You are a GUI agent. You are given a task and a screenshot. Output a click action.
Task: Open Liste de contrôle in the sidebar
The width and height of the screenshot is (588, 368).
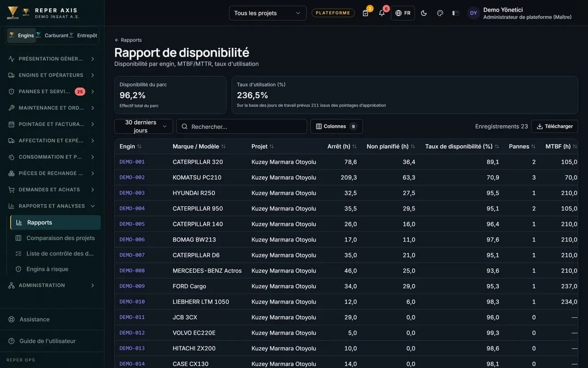[56, 253]
